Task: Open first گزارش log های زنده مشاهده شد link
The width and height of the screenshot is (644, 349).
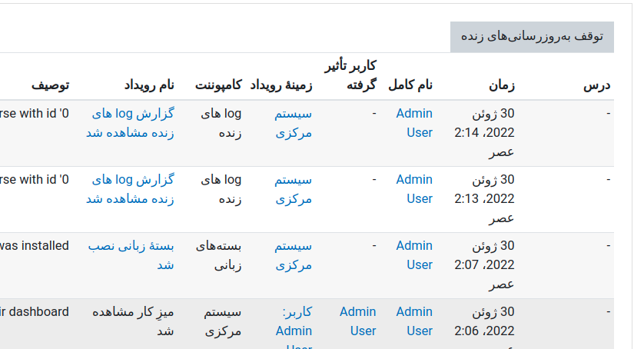Action: click(130, 123)
